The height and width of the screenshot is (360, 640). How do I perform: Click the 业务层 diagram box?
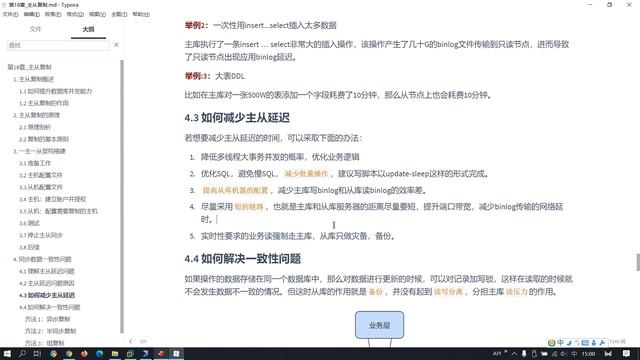380,325
